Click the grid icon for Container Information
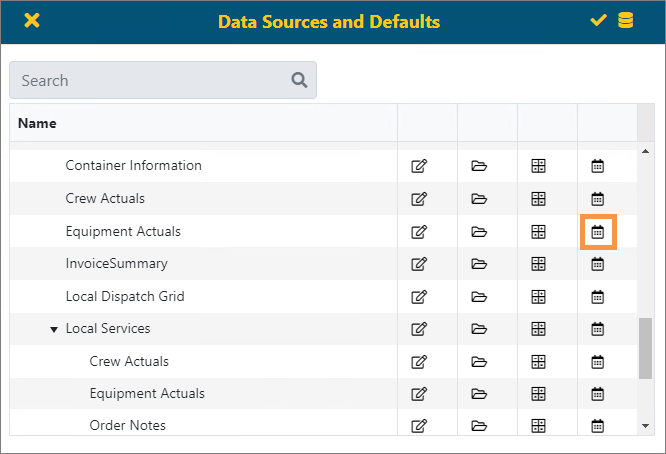666x454 pixels. [538, 166]
